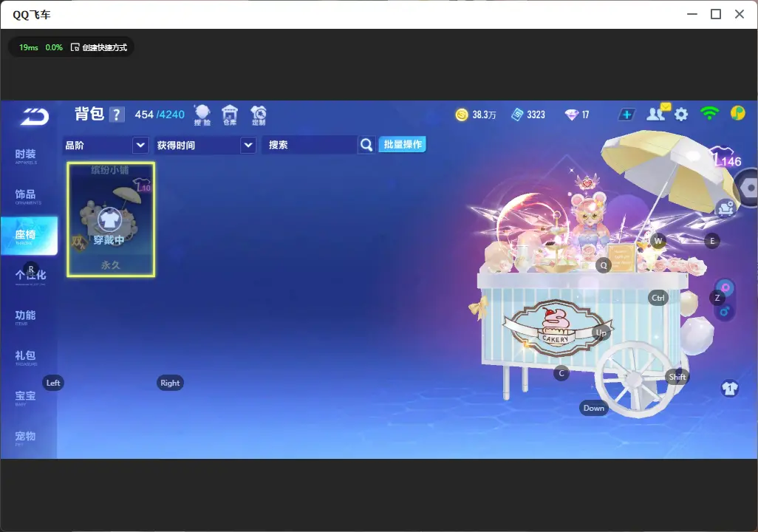Click the Q key overlay button
The width and height of the screenshot is (758, 532).
point(604,265)
